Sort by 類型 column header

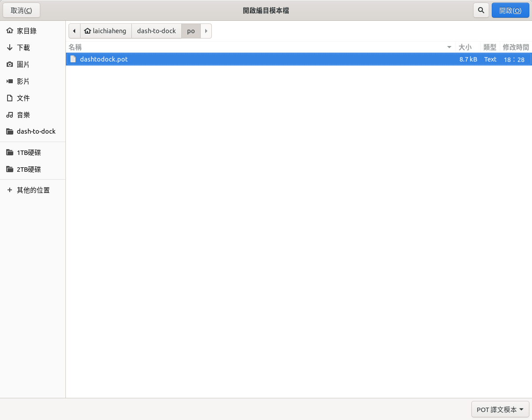(490, 47)
